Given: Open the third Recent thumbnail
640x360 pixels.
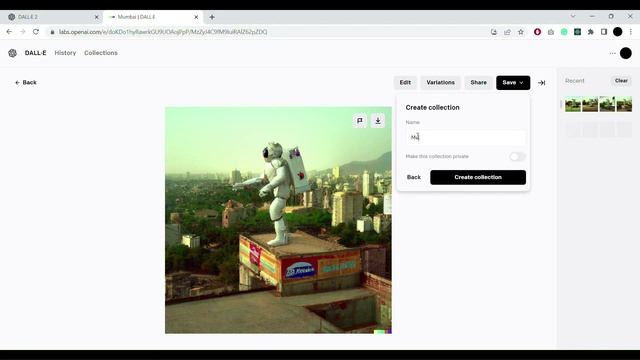Looking at the screenshot, I should click(x=607, y=104).
